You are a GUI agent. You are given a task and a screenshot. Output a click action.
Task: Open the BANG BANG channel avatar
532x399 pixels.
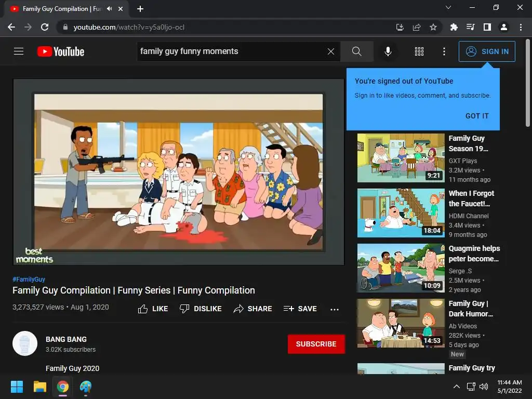25,343
